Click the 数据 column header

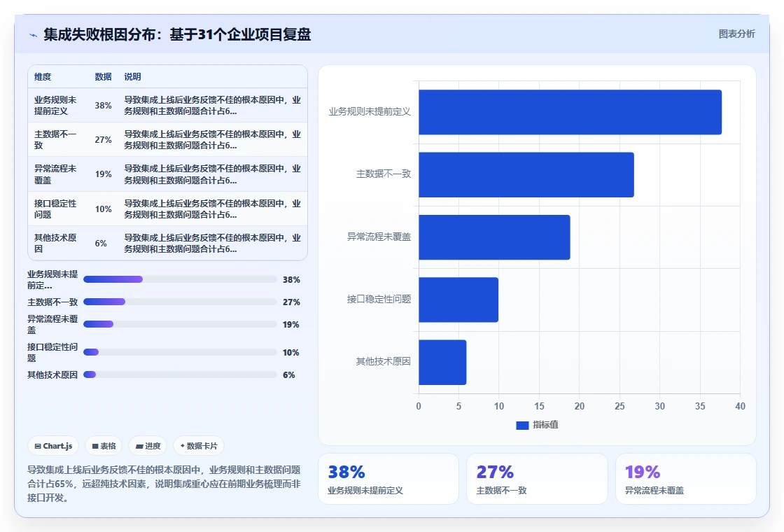click(103, 77)
